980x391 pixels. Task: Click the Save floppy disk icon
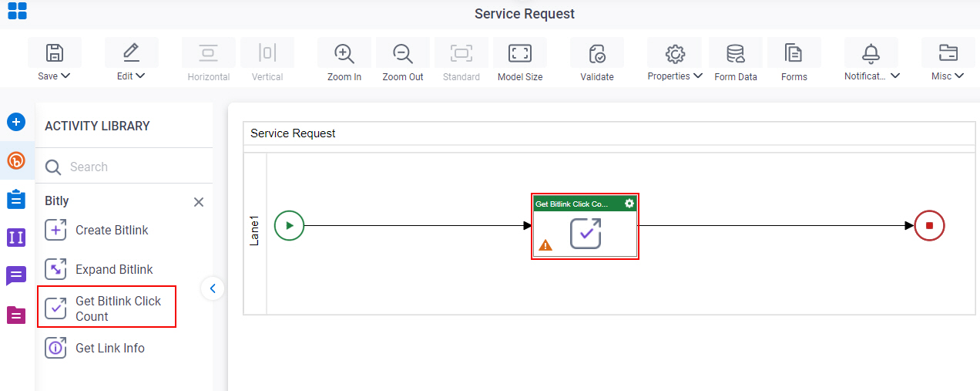(55, 52)
